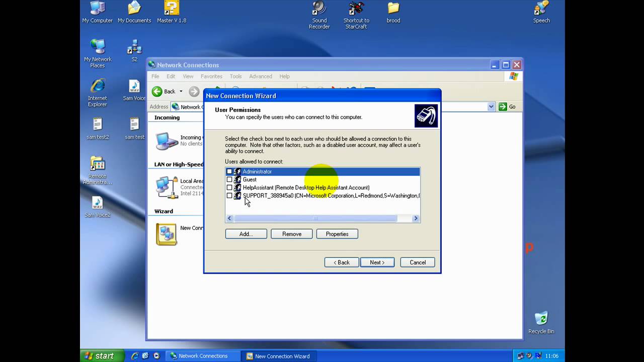
Task: Open the My Computer desktop icon
Action: coord(97,9)
